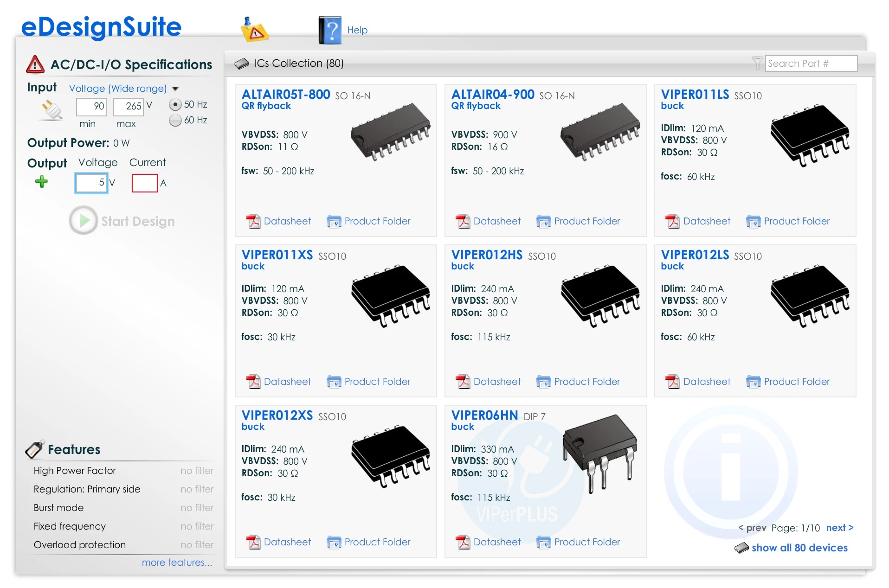Open the Voltage (Wide range) dropdown
889x588 pixels.
tap(124, 89)
